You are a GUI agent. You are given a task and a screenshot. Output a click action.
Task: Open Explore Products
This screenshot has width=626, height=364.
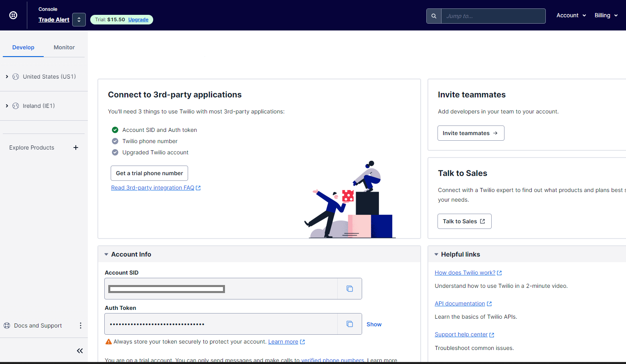click(32, 148)
